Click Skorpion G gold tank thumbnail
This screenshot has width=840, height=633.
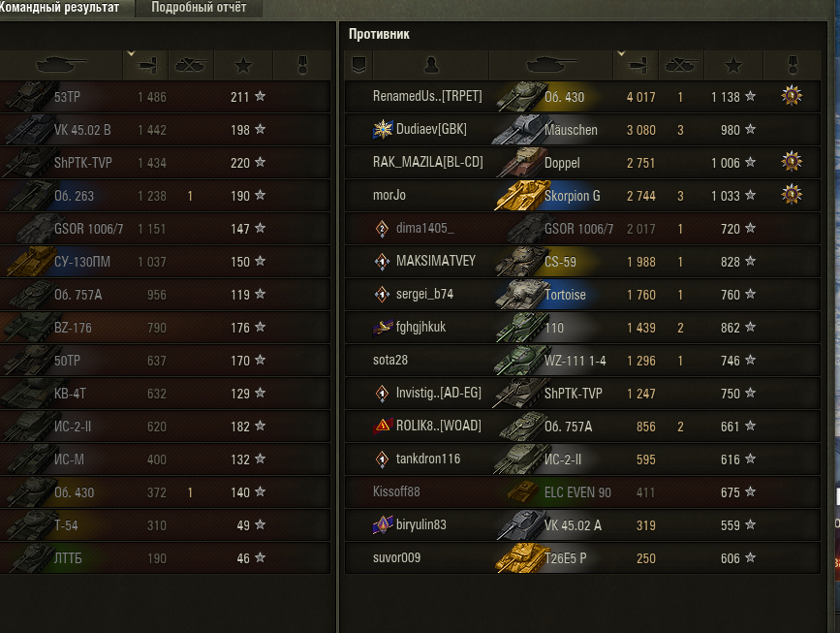click(x=518, y=195)
